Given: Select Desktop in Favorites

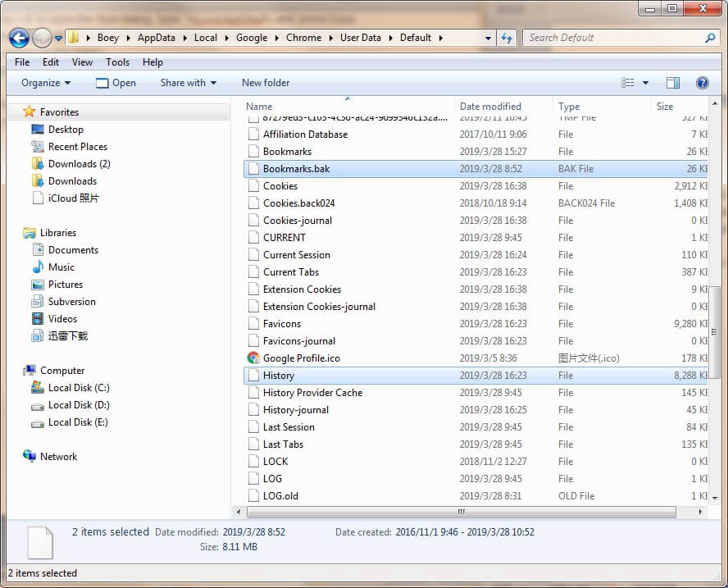Looking at the screenshot, I should [x=66, y=129].
